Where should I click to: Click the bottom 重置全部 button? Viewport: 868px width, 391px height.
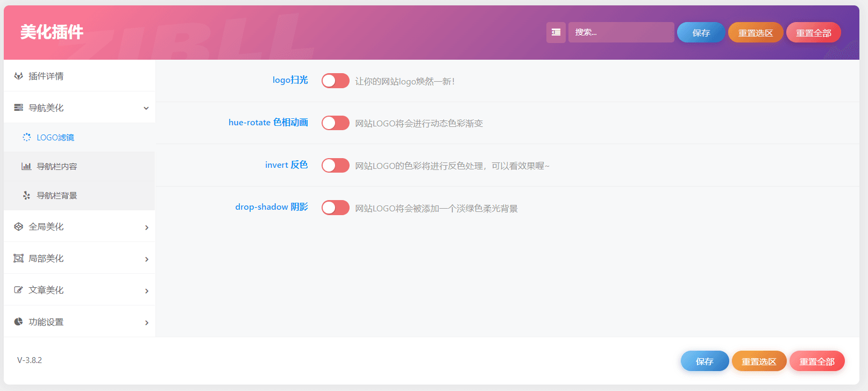(816, 361)
